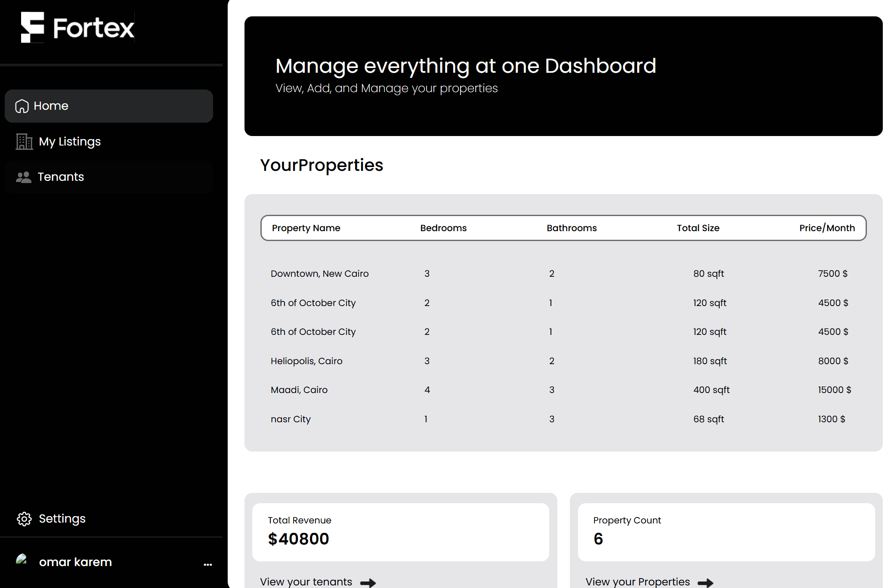Select the Maadi, Cairo property row

point(299,390)
